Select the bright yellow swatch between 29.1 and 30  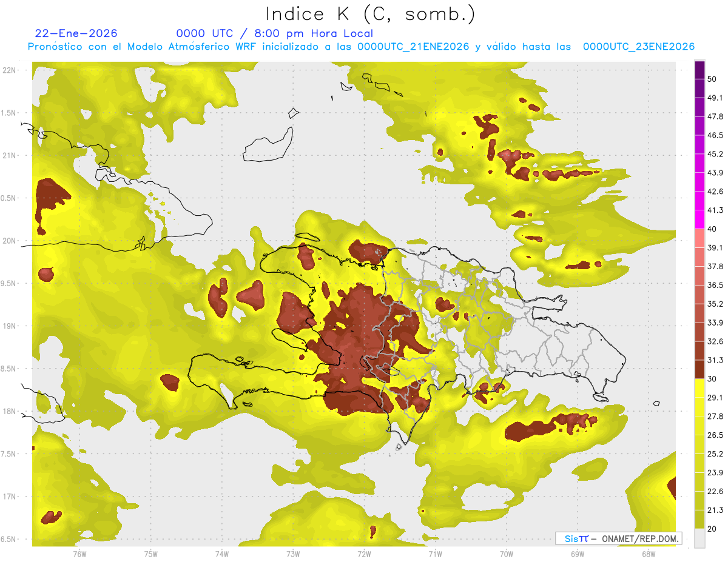(x=699, y=388)
